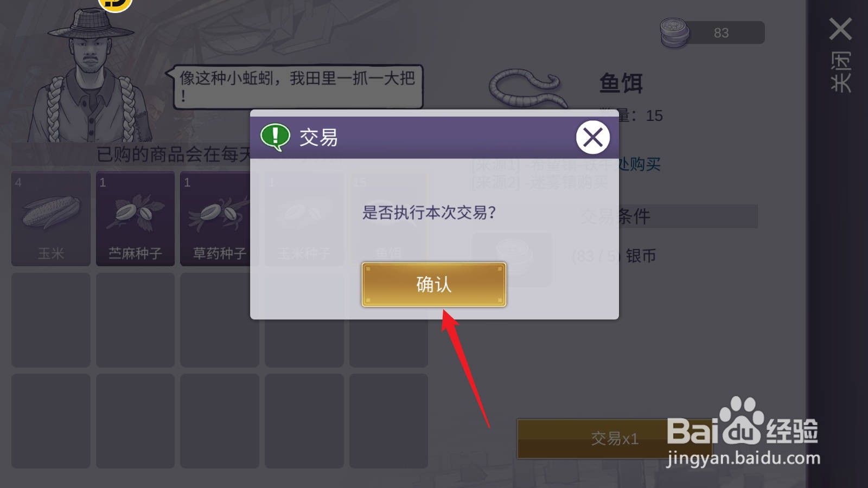Click the 是否执行本次交易 prompt text
Screen dimensions: 868x488
[429, 212]
